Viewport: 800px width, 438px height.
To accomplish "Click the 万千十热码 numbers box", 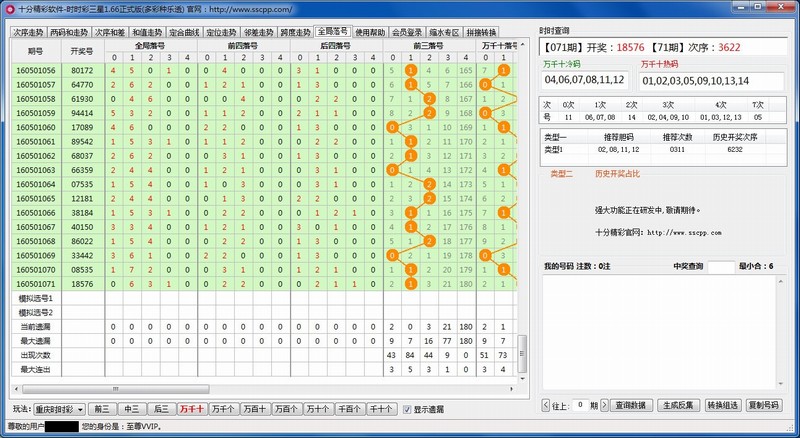I will point(713,81).
